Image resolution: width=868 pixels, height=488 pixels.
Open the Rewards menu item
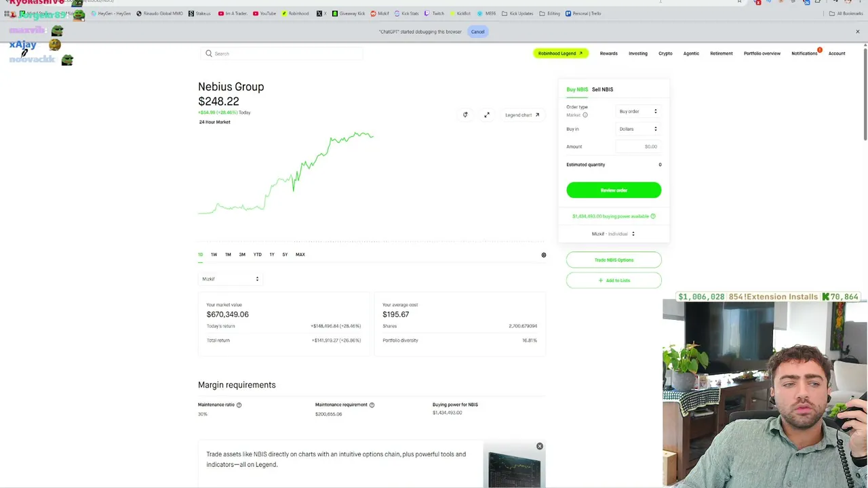click(608, 54)
